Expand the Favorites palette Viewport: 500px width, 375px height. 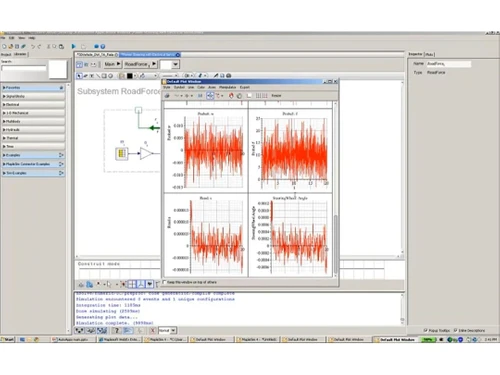coord(33,88)
